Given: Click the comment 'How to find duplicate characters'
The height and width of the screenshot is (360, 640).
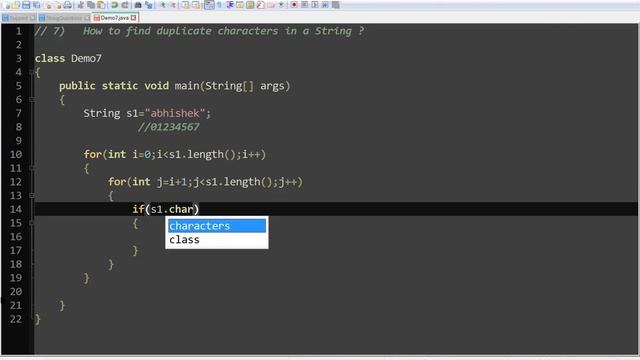Looking at the screenshot, I should (x=180, y=31).
